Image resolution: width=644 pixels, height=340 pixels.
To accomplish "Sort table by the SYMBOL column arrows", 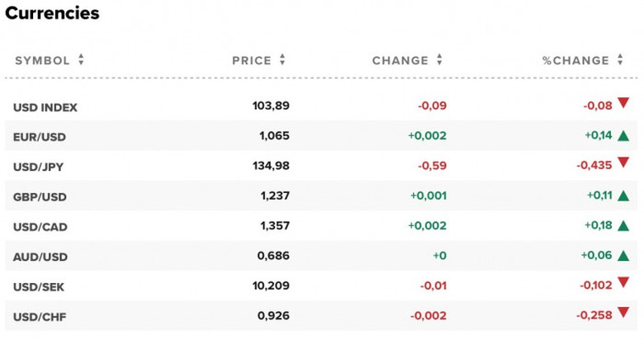I will [x=81, y=60].
